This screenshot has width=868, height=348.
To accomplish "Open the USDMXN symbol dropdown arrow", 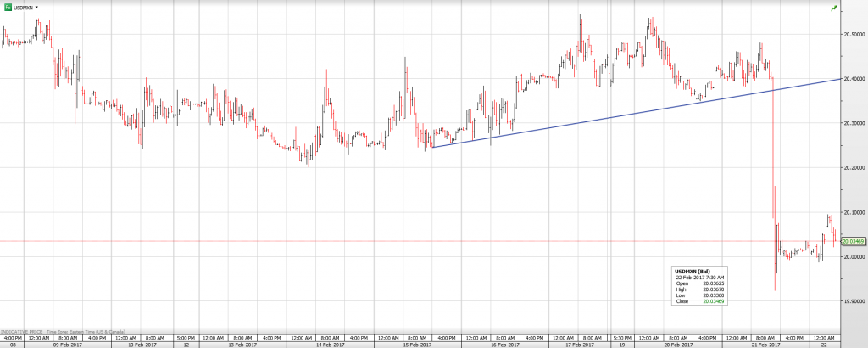I will point(37,8).
